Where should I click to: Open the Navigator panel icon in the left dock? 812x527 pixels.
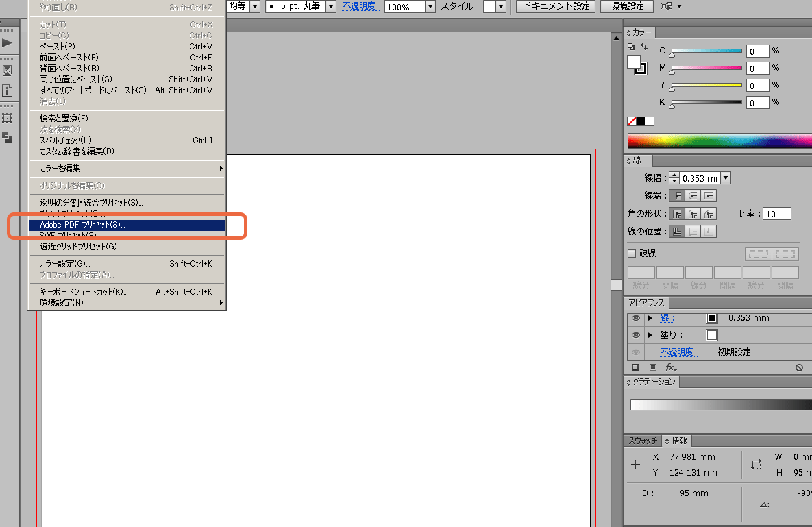tap(8, 71)
